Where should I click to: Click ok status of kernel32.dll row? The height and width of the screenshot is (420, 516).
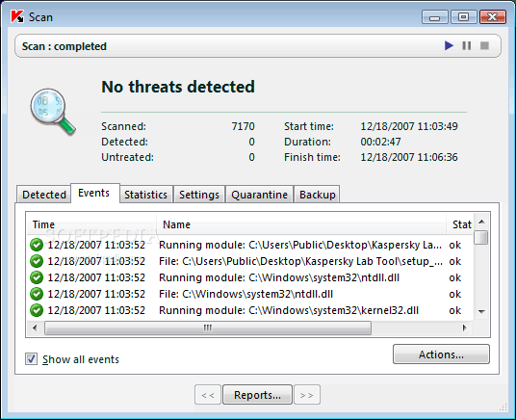[x=455, y=310]
